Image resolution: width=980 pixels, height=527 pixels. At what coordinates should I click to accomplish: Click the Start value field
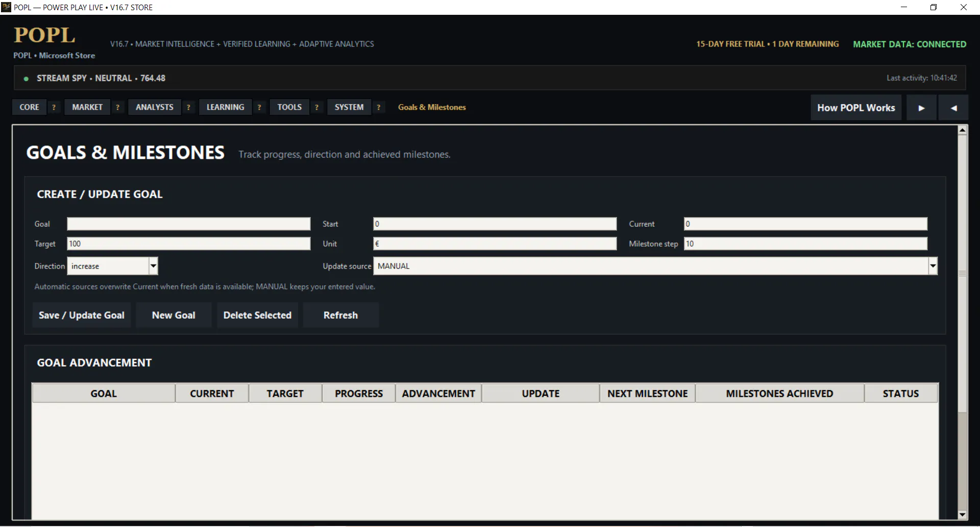495,224
